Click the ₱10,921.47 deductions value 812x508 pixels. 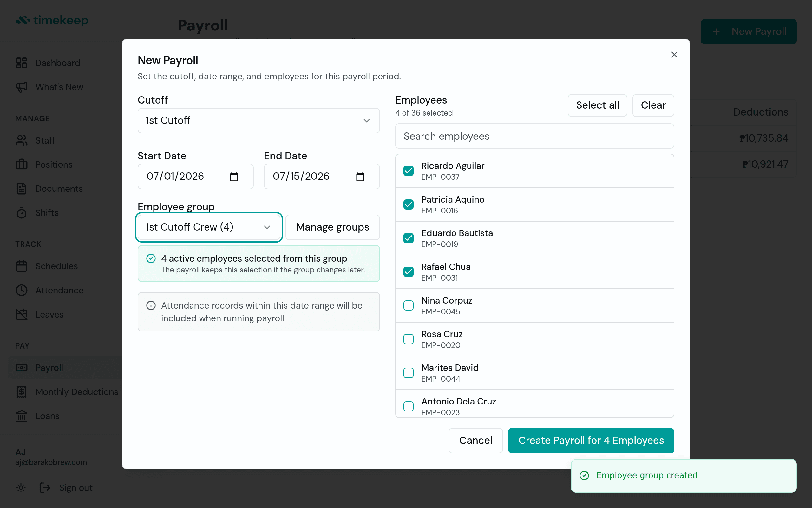click(765, 164)
